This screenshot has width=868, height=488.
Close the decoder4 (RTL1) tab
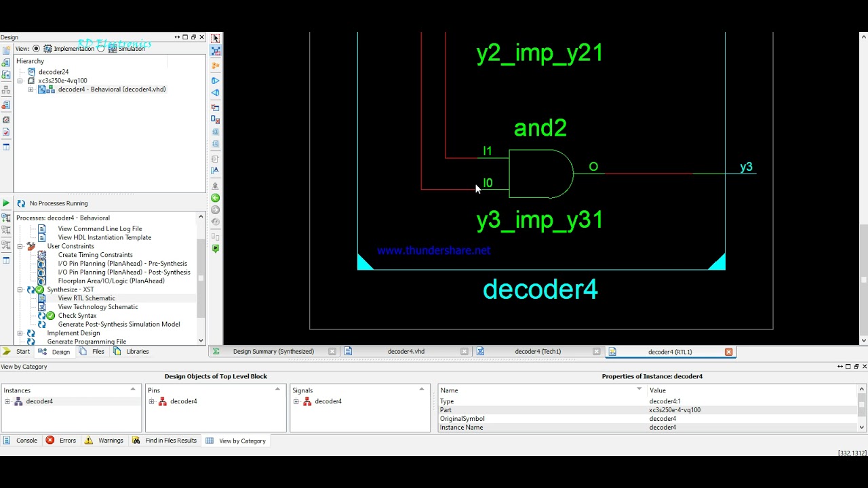point(729,352)
